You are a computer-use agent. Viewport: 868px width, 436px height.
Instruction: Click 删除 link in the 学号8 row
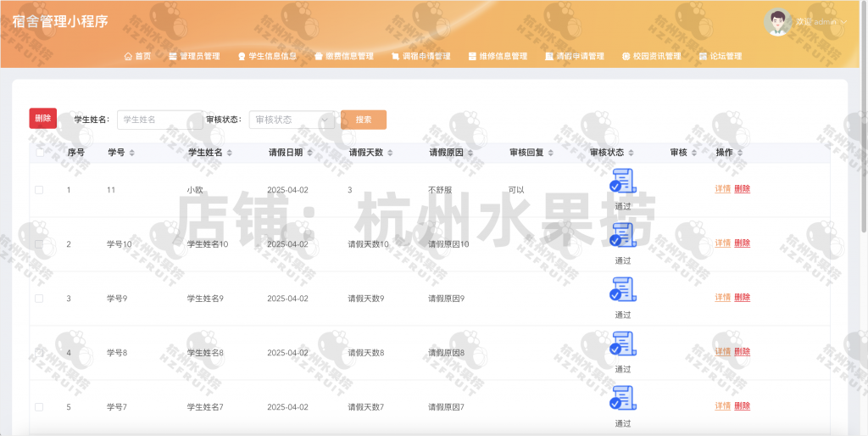(743, 352)
